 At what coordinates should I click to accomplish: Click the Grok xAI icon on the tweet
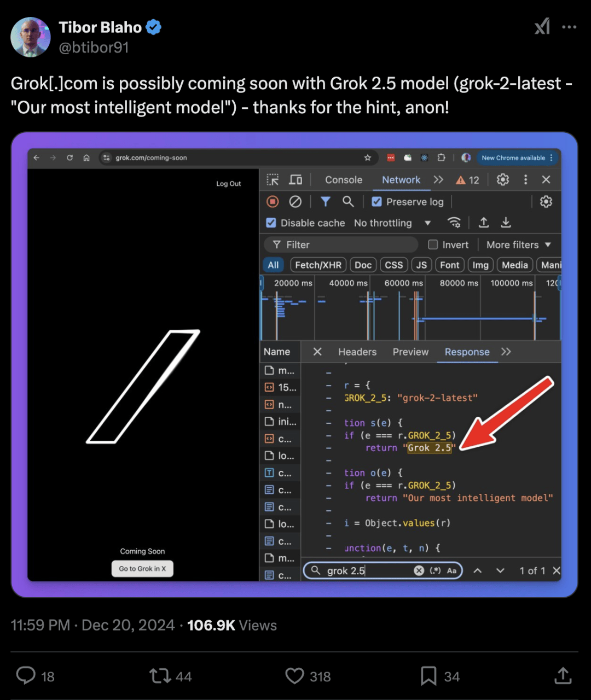[x=542, y=27]
